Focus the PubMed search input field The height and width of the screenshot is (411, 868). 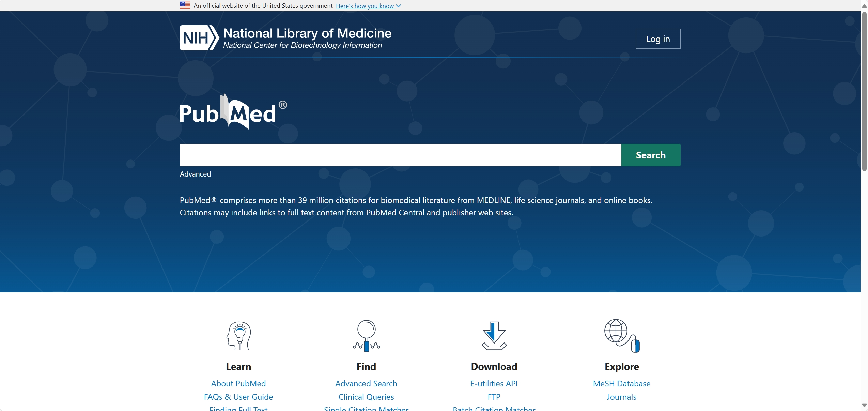click(x=401, y=155)
